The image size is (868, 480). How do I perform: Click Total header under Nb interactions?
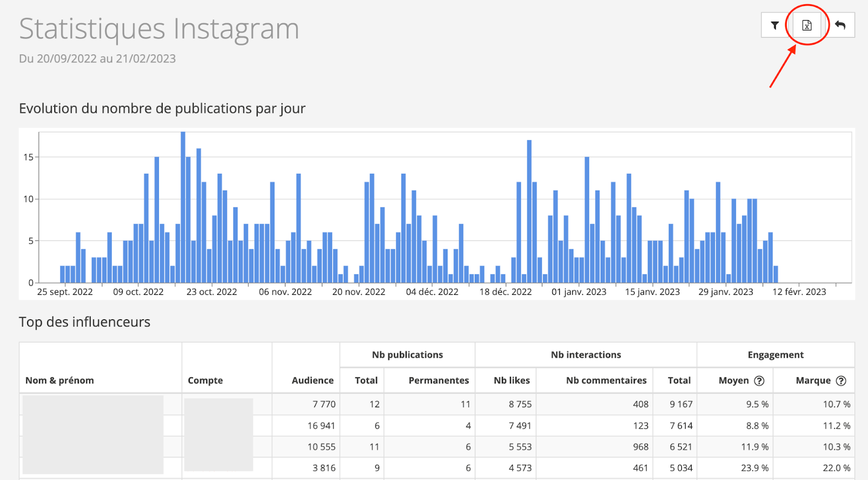point(679,381)
